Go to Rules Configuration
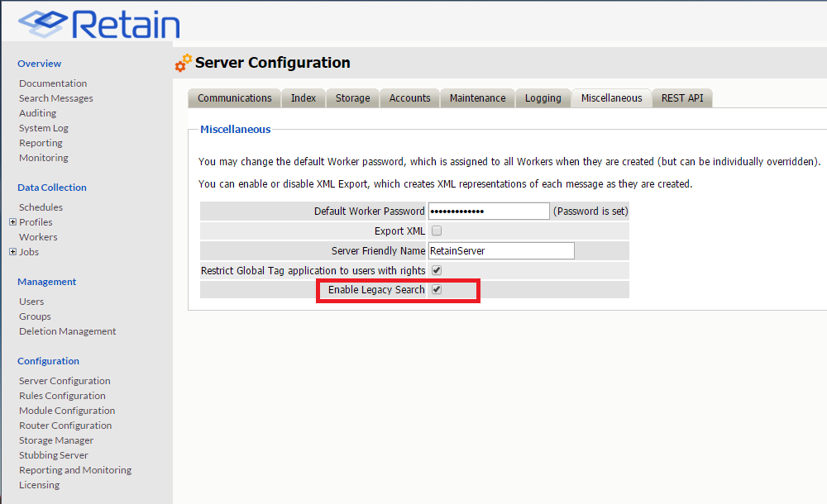This screenshot has width=827, height=504. (x=62, y=396)
